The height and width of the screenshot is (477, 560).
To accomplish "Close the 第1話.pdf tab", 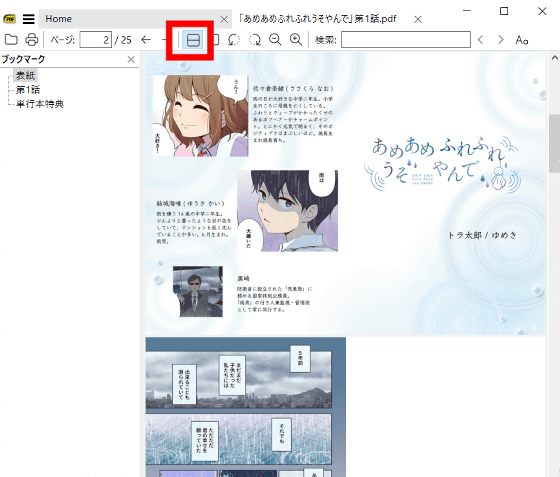I will 418,19.
